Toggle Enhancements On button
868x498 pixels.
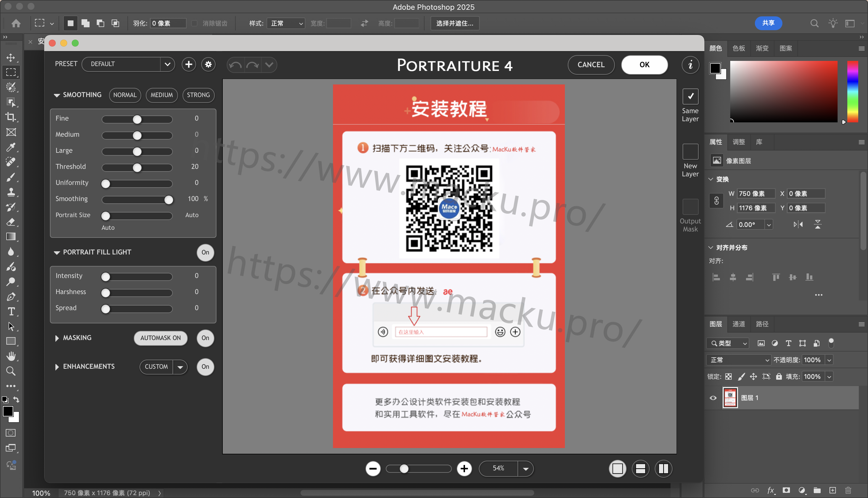(x=206, y=367)
